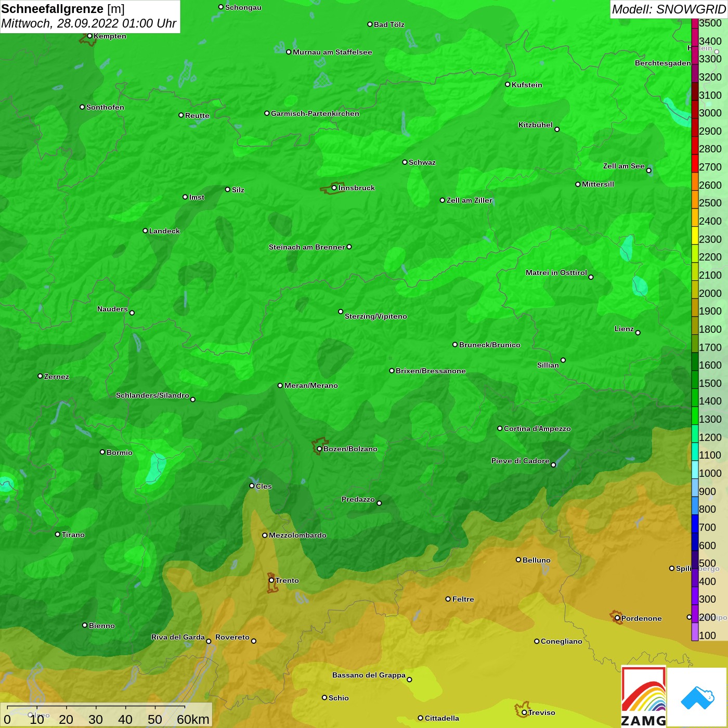Select the 1000 m cyan legend color

pos(695,470)
